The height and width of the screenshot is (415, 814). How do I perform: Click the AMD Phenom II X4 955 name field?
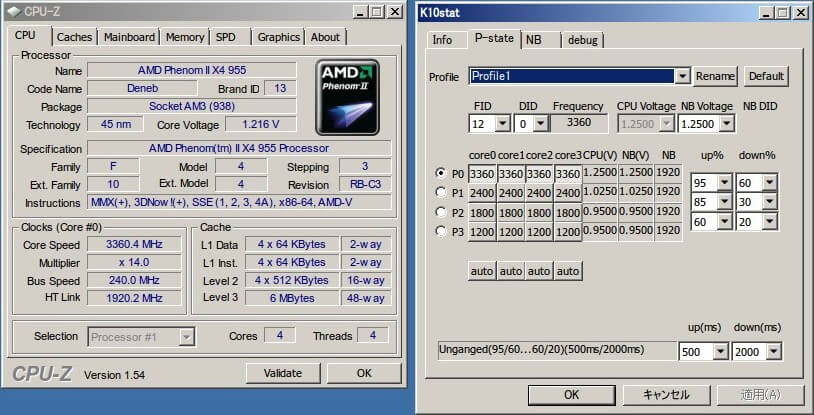point(192,70)
